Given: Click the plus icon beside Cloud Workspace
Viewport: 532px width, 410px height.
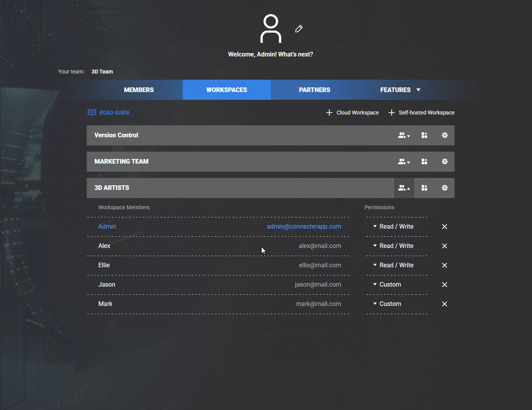Looking at the screenshot, I should coord(329,113).
